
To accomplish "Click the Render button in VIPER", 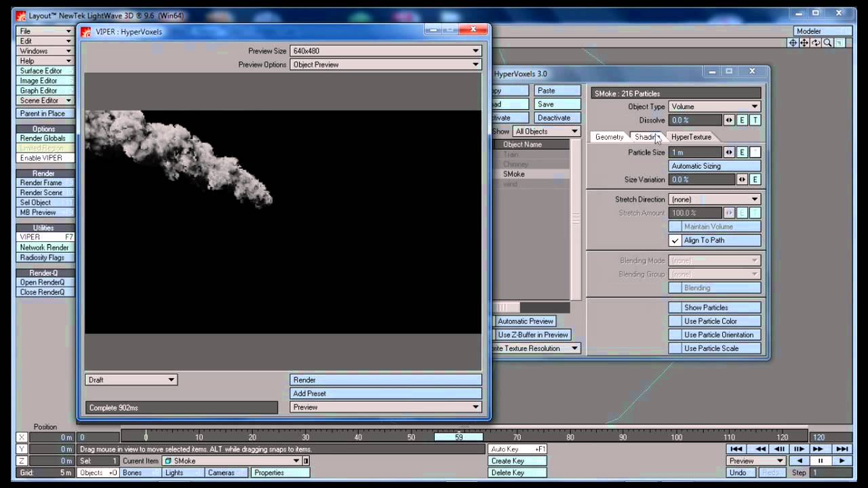I will 386,380.
